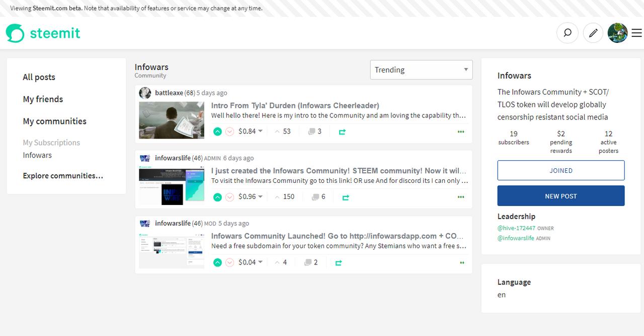Screen dimensions: 644x336
Task: Click the JOINED button
Action: tap(561, 170)
